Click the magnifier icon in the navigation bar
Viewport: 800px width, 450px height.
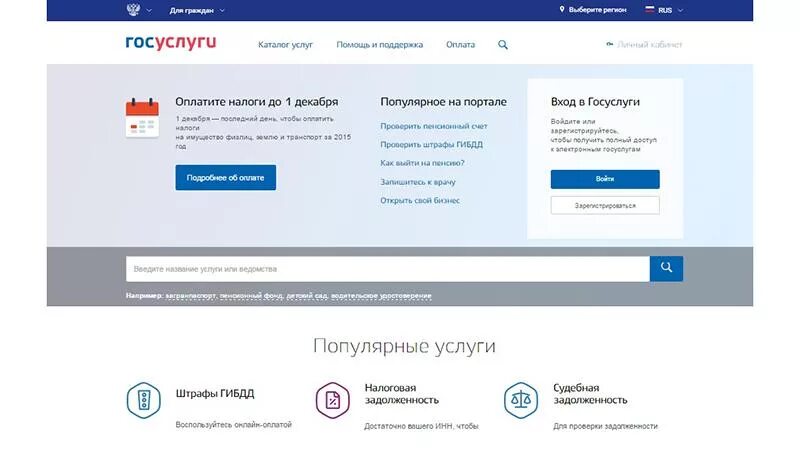pyautogui.click(x=503, y=45)
